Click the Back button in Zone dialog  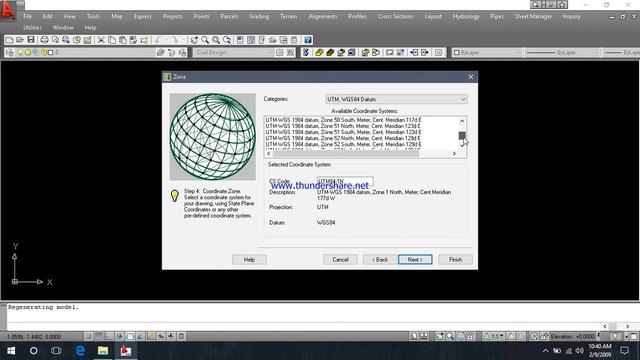[x=380, y=260]
